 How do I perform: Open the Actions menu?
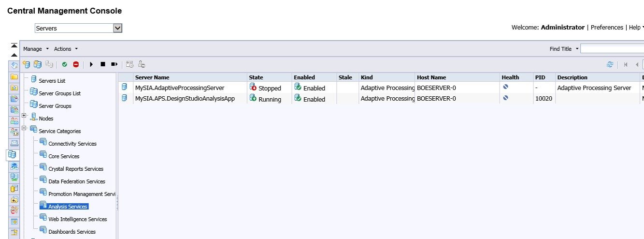pyautogui.click(x=66, y=49)
